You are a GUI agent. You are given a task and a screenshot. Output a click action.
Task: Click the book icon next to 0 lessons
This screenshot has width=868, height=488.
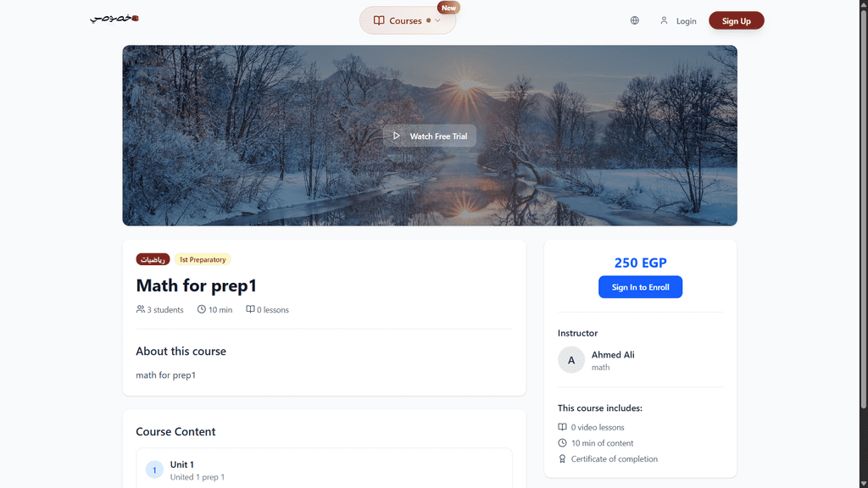pos(250,309)
